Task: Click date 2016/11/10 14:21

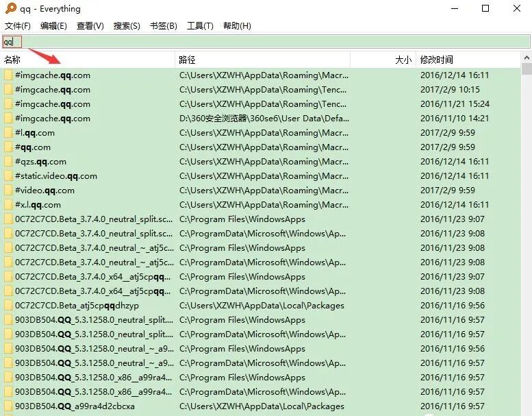Action: click(x=455, y=119)
